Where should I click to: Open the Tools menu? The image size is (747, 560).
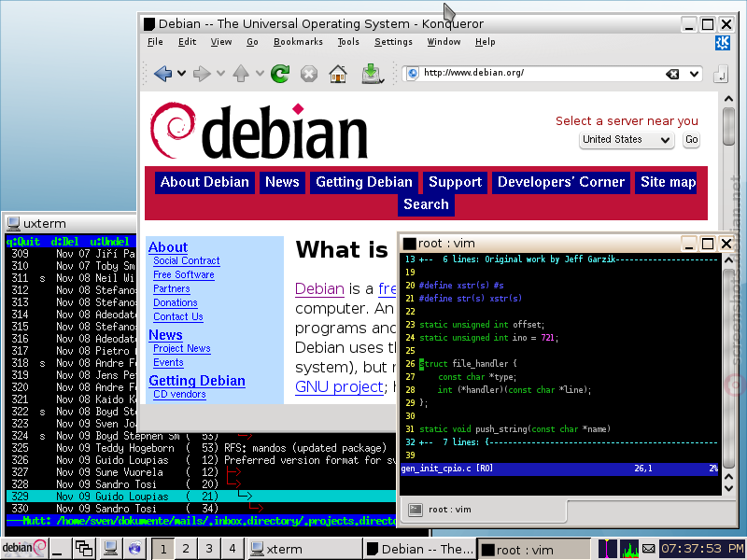pyautogui.click(x=348, y=42)
